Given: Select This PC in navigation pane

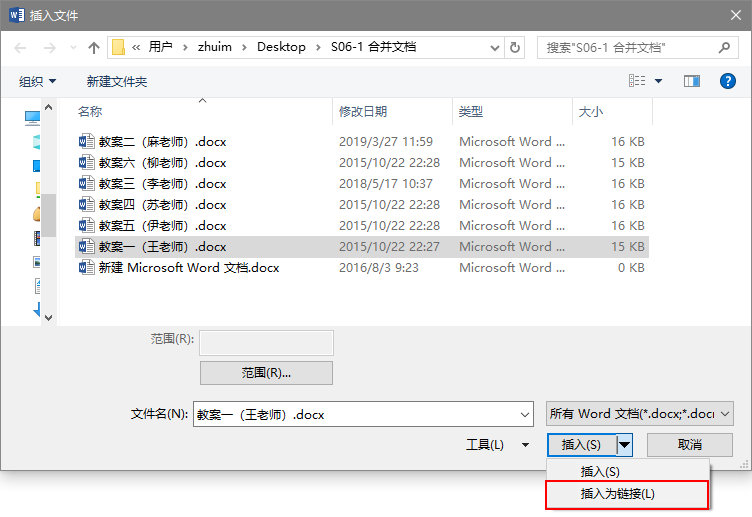Looking at the screenshot, I should [x=32, y=118].
